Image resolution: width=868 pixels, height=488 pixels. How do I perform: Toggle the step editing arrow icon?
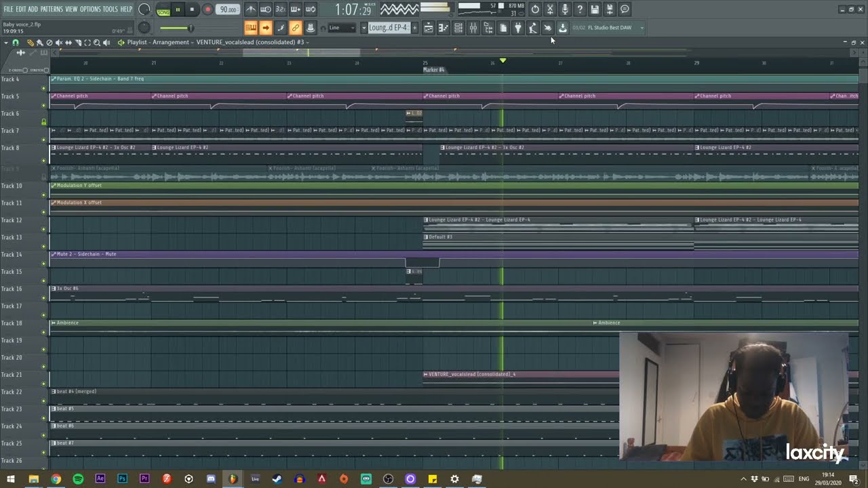click(x=266, y=28)
